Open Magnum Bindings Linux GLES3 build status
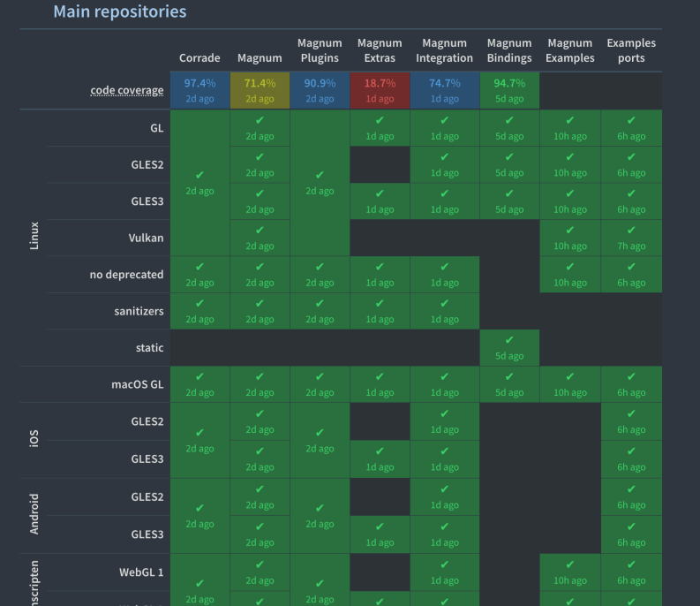Screen dimensions: 700x606 pos(509,201)
